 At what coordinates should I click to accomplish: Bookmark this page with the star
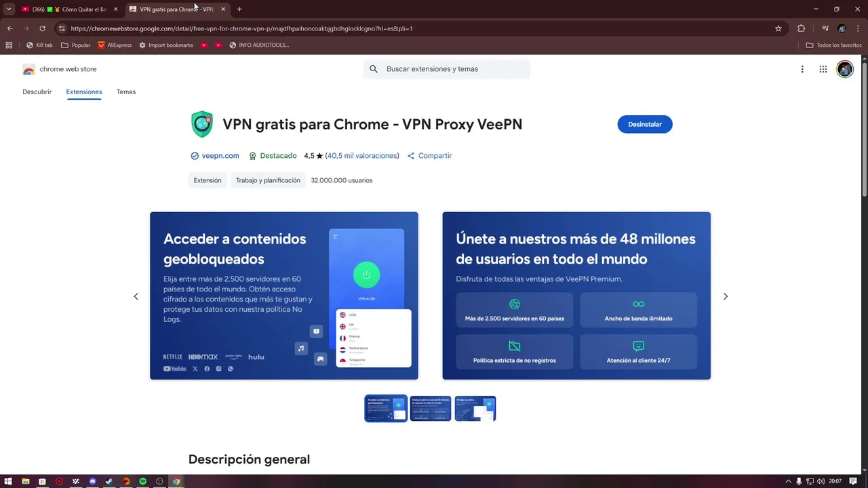tap(778, 28)
